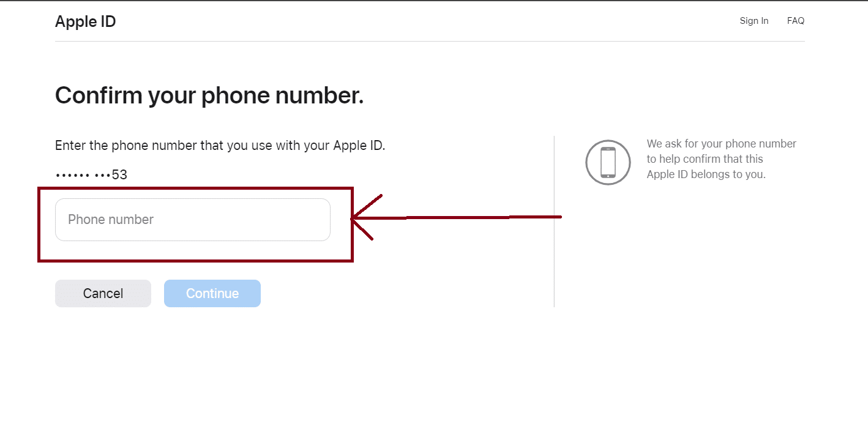Click the circled phone device icon
Image resolution: width=868 pixels, height=429 pixels.
[608, 162]
